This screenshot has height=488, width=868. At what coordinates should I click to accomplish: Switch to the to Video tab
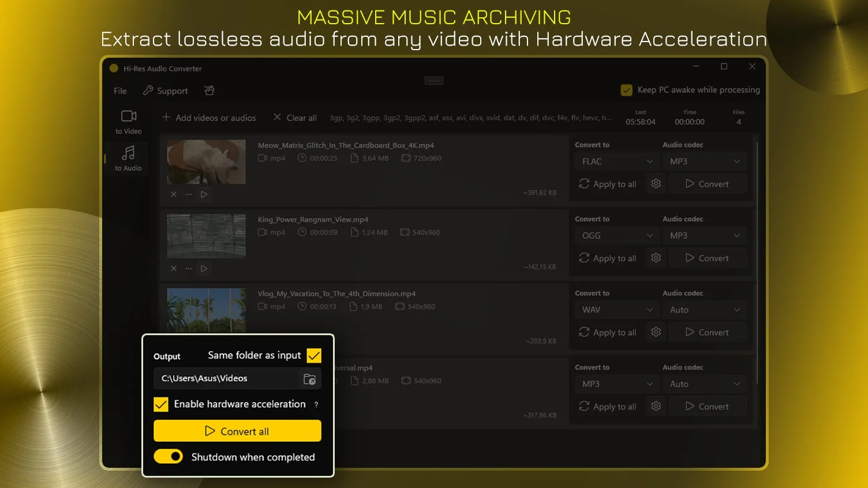(x=128, y=122)
